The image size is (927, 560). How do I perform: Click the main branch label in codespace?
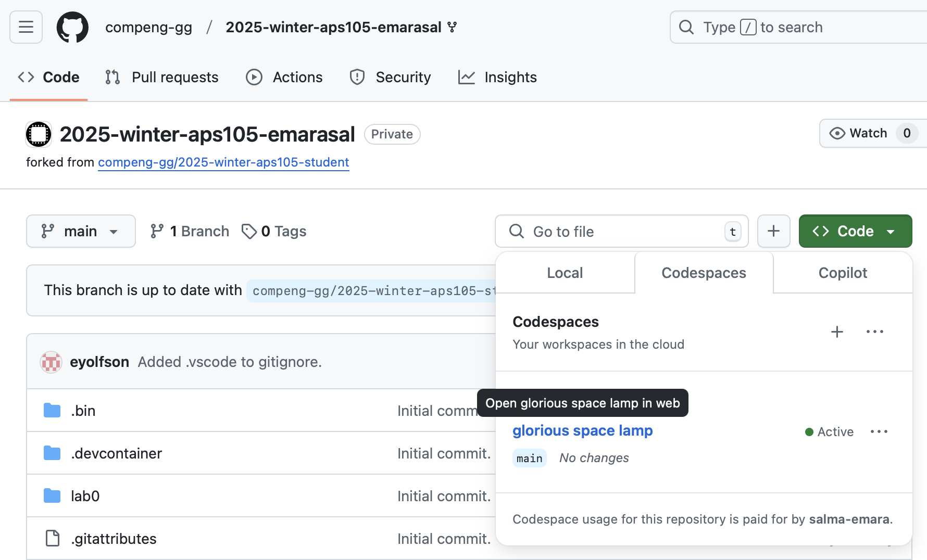pos(529,458)
